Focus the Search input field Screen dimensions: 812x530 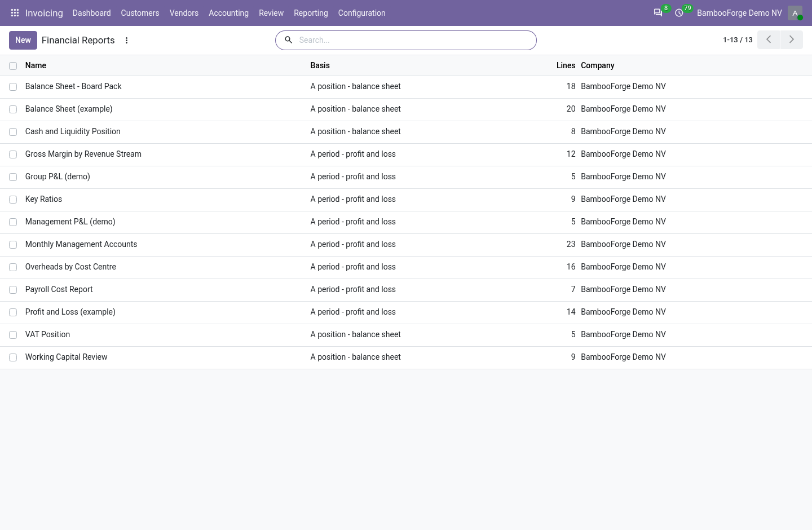click(x=414, y=40)
